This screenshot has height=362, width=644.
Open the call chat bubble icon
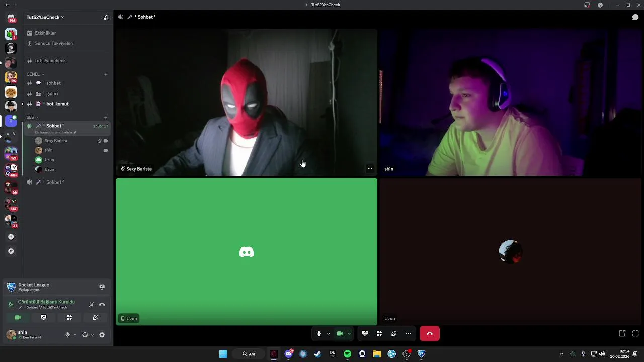(635, 17)
